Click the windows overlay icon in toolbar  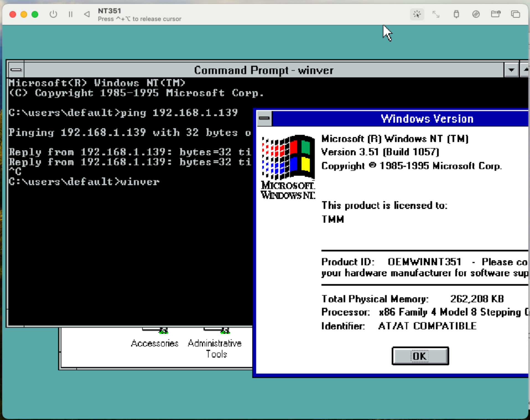click(515, 14)
